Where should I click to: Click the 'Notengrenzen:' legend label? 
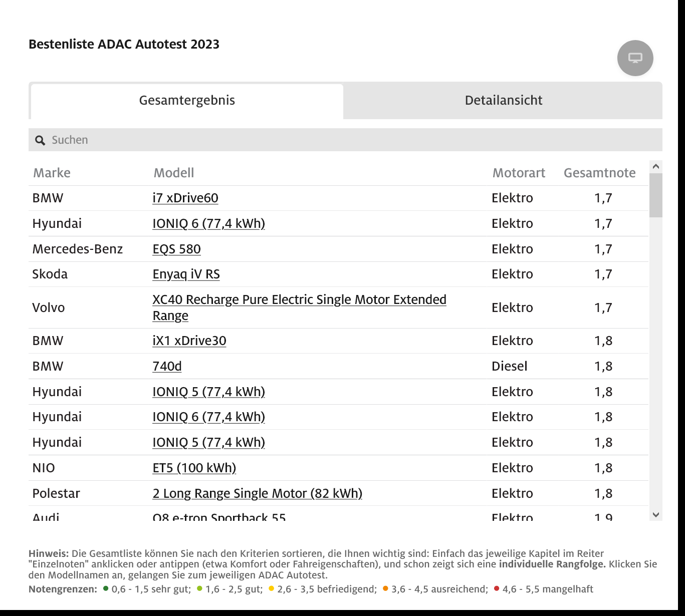point(63,589)
